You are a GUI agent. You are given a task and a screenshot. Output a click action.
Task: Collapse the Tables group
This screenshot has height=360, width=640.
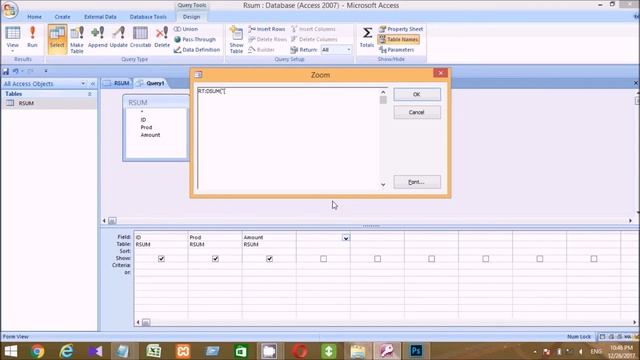tap(90, 94)
